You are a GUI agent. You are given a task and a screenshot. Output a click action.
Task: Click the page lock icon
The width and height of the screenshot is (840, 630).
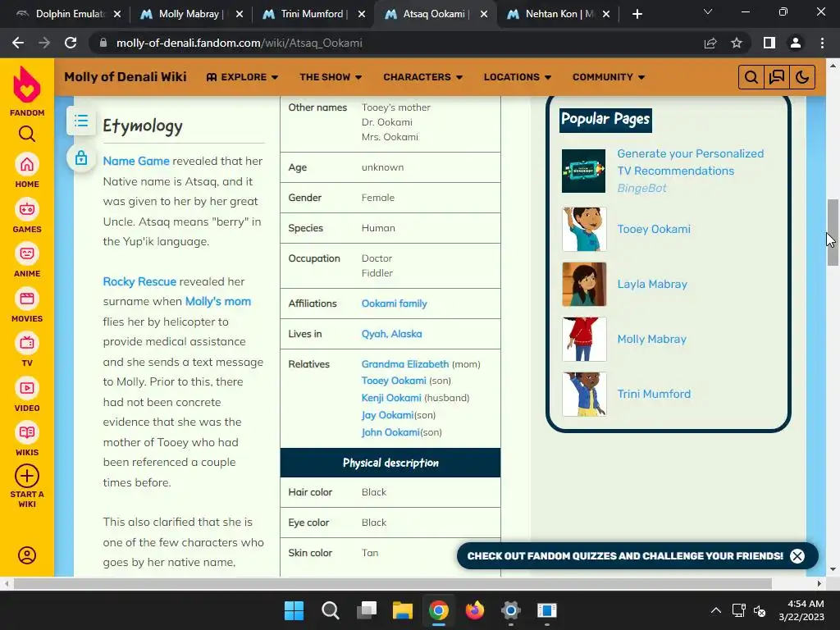[x=81, y=158]
